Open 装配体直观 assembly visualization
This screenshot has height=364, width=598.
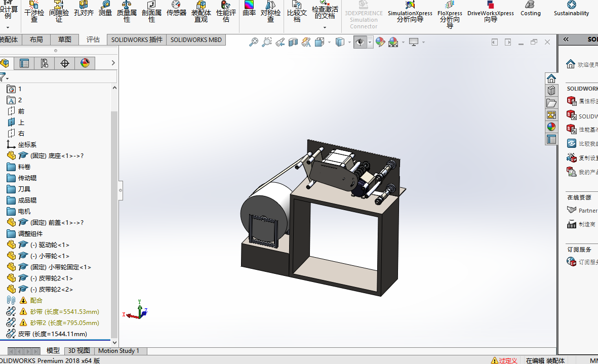tap(201, 12)
